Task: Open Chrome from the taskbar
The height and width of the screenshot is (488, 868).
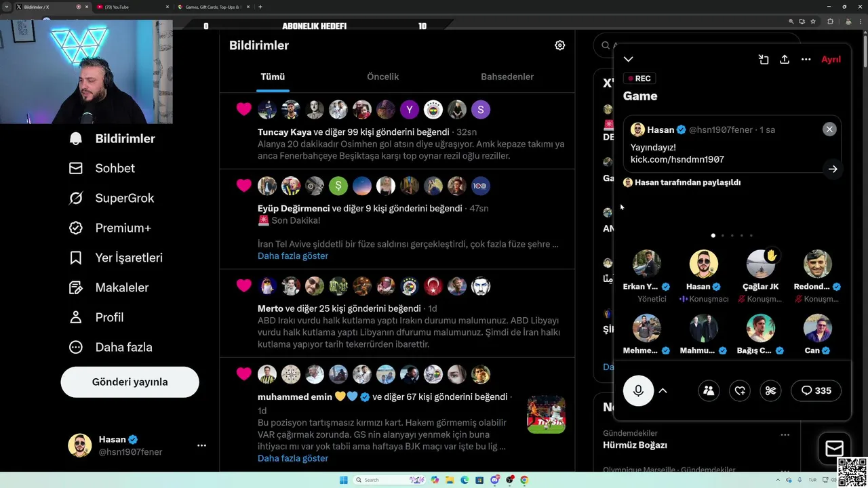Action: pyautogui.click(x=524, y=480)
